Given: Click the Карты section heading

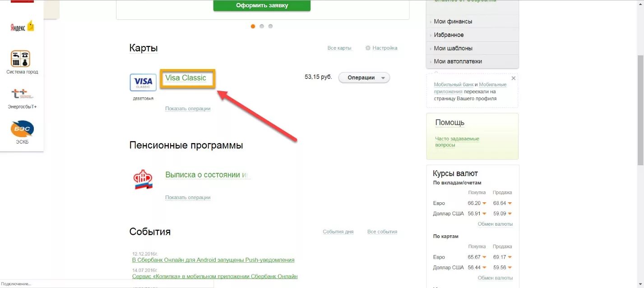Looking at the screenshot, I should tap(144, 48).
